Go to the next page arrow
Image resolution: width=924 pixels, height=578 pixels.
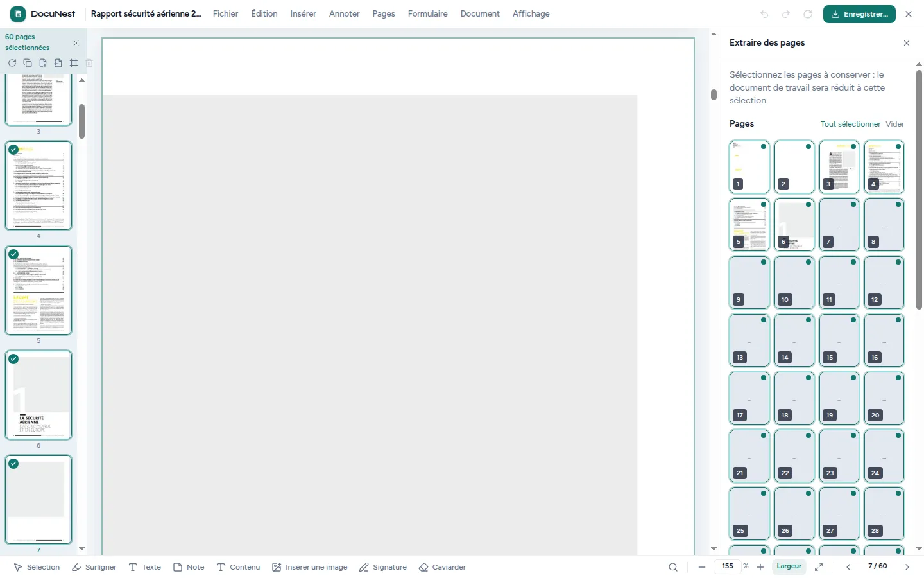[x=907, y=567]
